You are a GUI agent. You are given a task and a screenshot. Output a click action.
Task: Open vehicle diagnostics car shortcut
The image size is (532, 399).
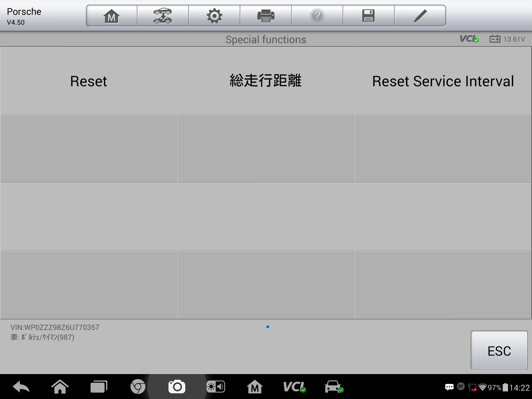334,387
